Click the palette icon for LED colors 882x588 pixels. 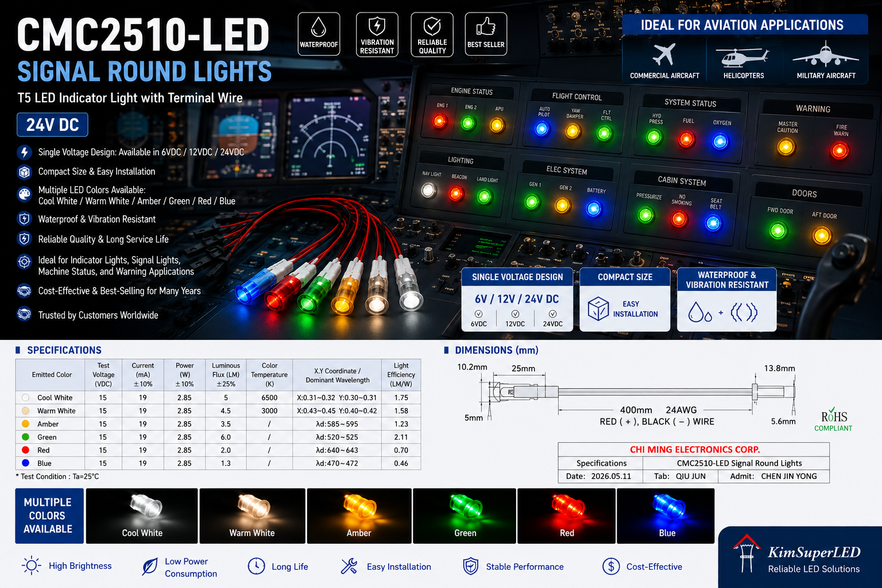(x=24, y=194)
